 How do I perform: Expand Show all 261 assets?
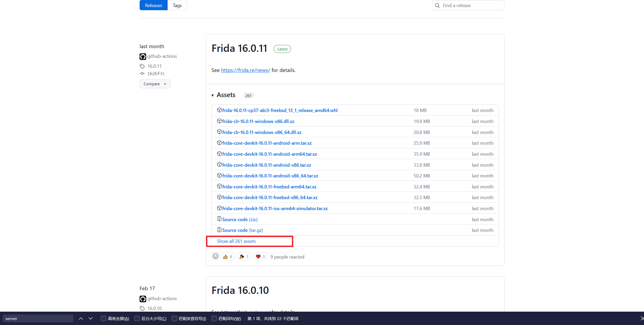(236, 241)
